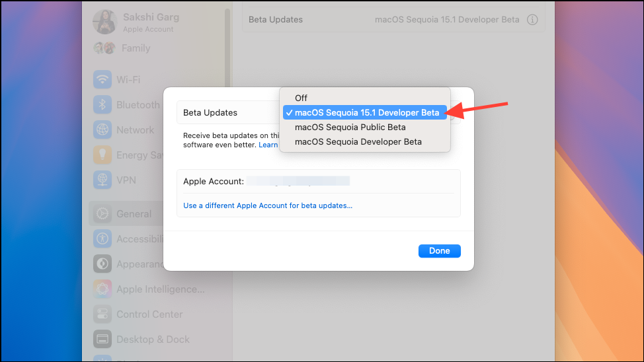Select General gear icon in sidebar

tap(102, 213)
